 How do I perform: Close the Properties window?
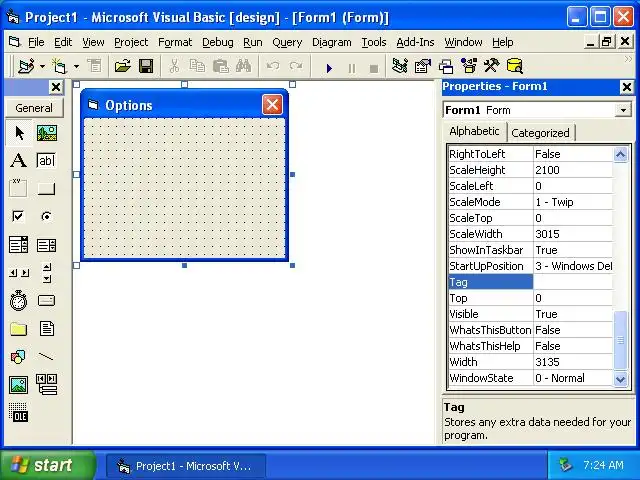click(x=626, y=87)
